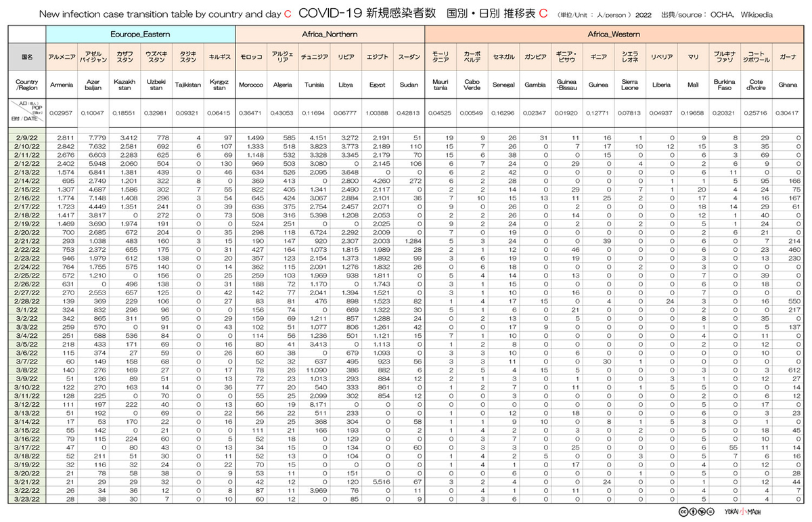Click the Senegal country column header
The height and width of the screenshot is (522, 812).
[x=503, y=85]
